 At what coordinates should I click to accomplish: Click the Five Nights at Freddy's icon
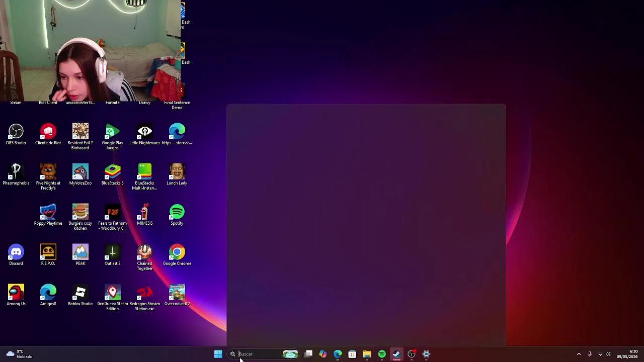48,176
